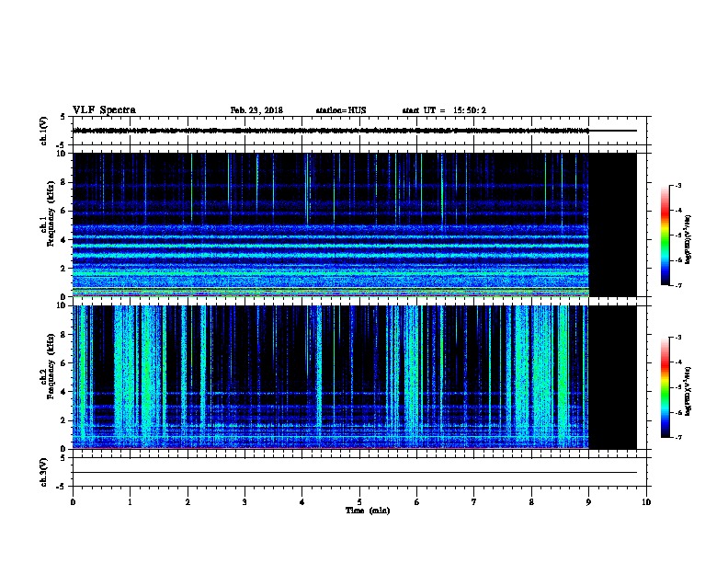Click the "-3" label on ch.2 color bar
Viewport: 728px width, 563px height.
click(x=677, y=338)
